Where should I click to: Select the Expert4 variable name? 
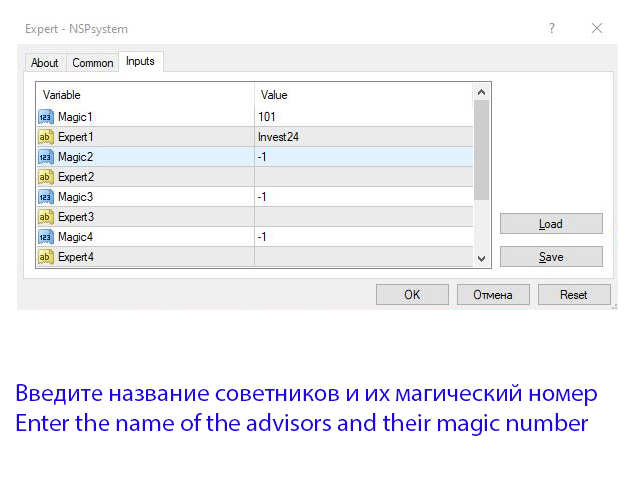point(76,257)
